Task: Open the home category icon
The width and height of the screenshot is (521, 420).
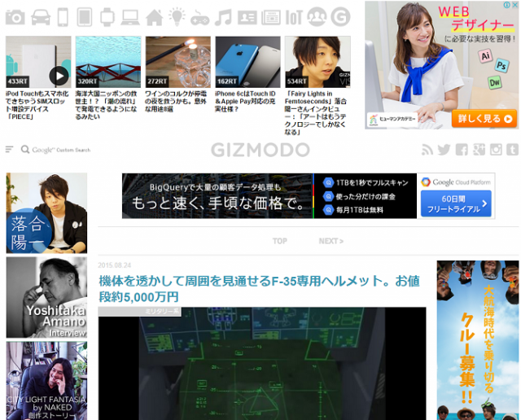Action: click(x=154, y=17)
